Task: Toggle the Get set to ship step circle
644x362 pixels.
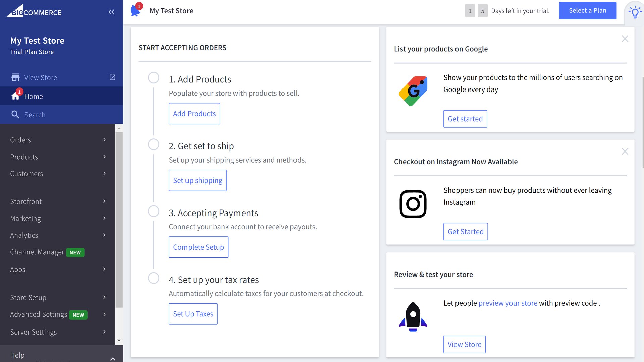Action: coord(154,144)
